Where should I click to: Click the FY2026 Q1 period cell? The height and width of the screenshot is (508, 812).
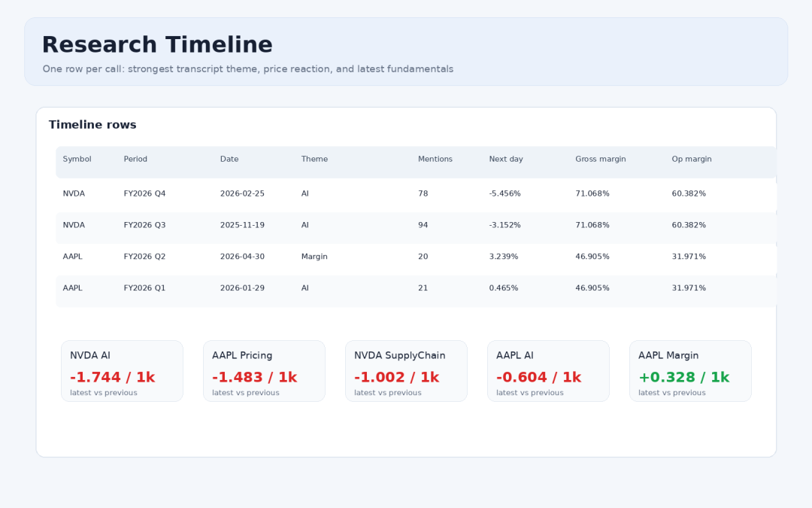144,287
